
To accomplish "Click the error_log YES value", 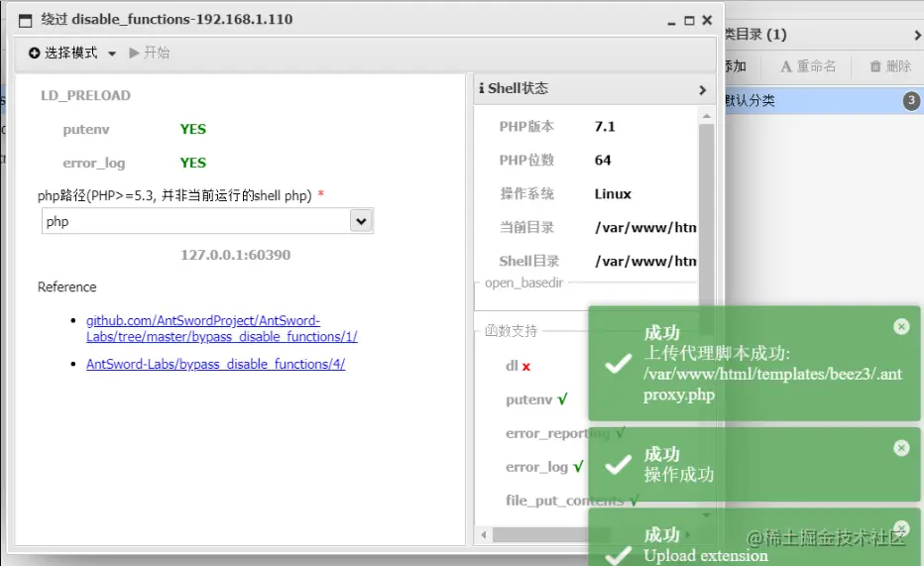I will [192, 163].
